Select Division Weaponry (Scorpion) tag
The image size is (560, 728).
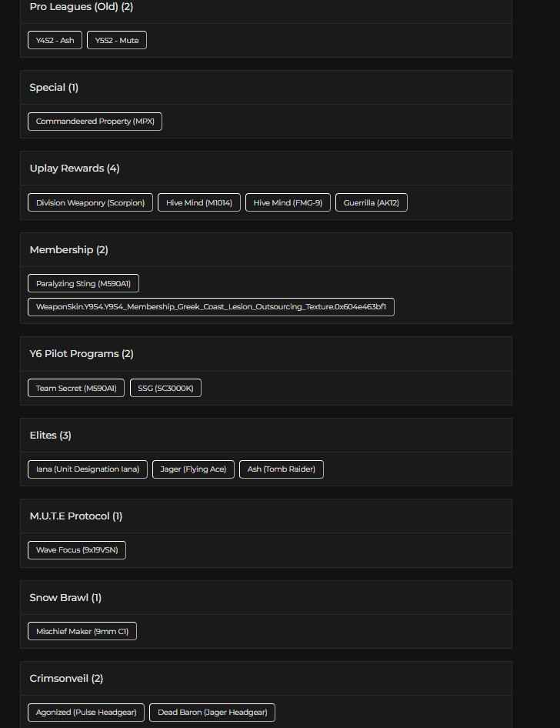point(90,202)
